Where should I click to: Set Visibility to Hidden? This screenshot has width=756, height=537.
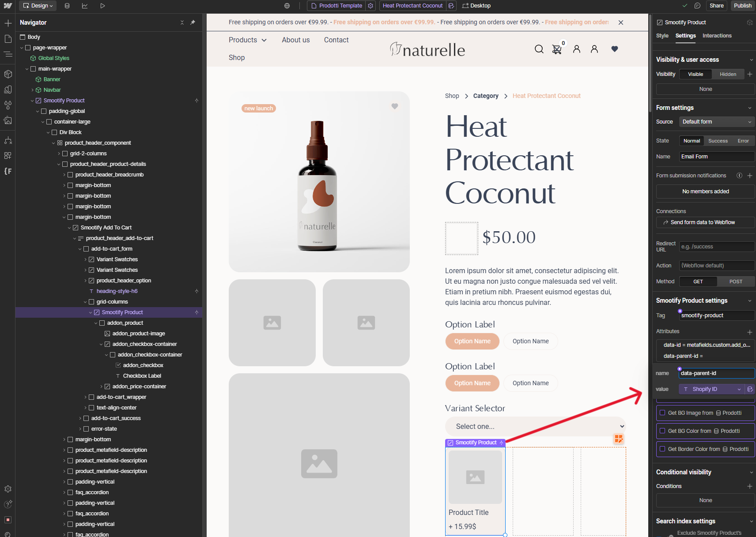(728, 74)
